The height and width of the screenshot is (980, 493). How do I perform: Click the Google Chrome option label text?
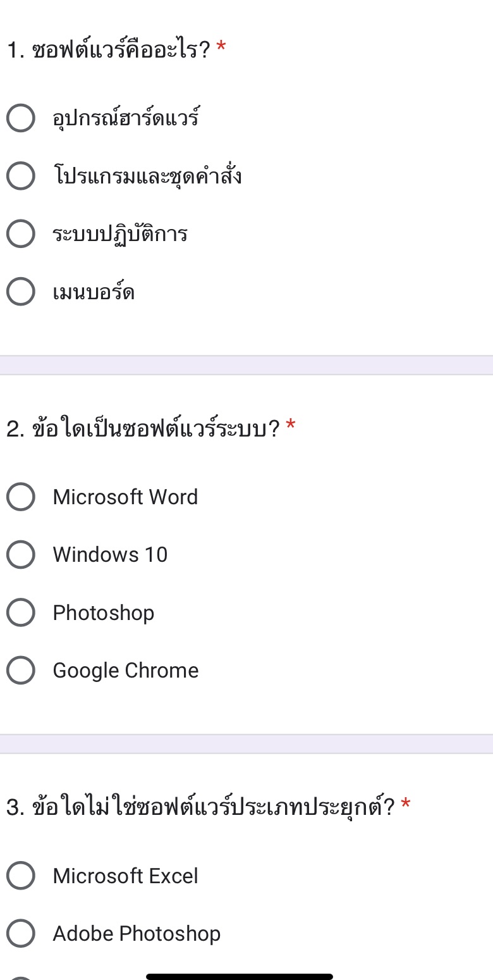pyautogui.click(x=125, y=670)
